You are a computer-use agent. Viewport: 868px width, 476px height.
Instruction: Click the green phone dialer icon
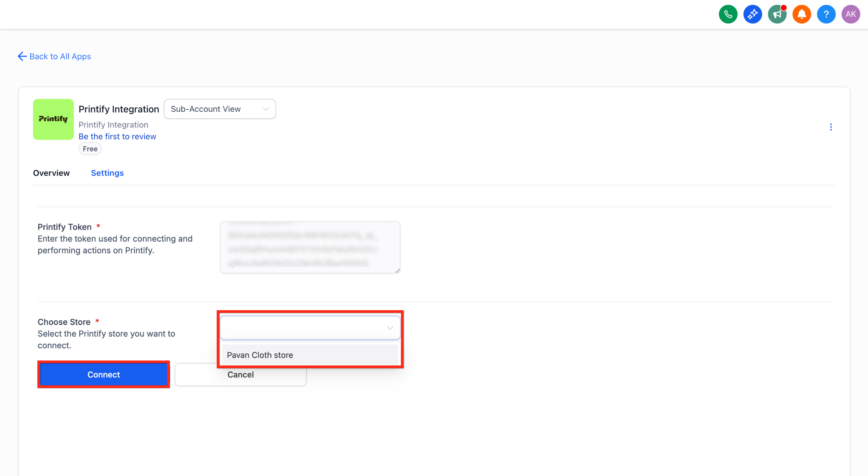pos(728,14)
